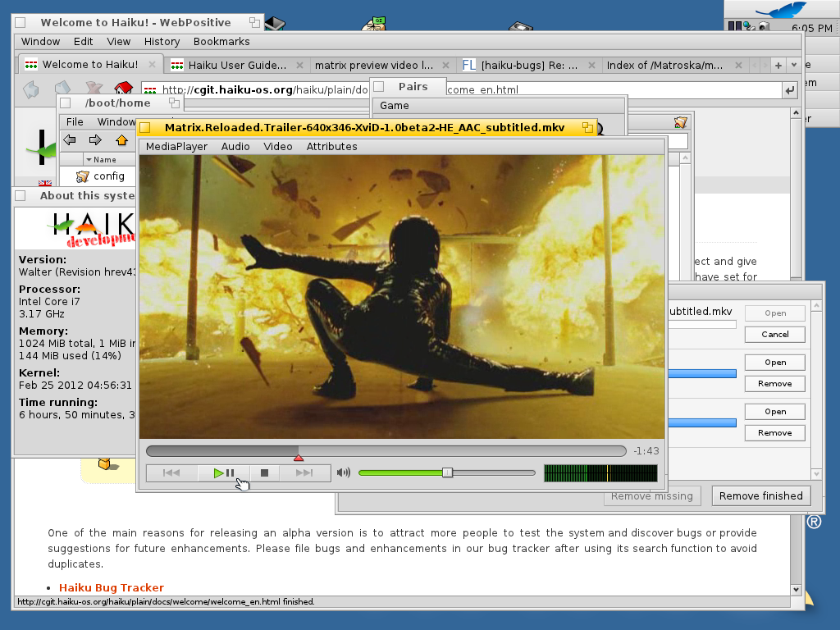Cancel the subtitled.mkv download

coord(774,334)
